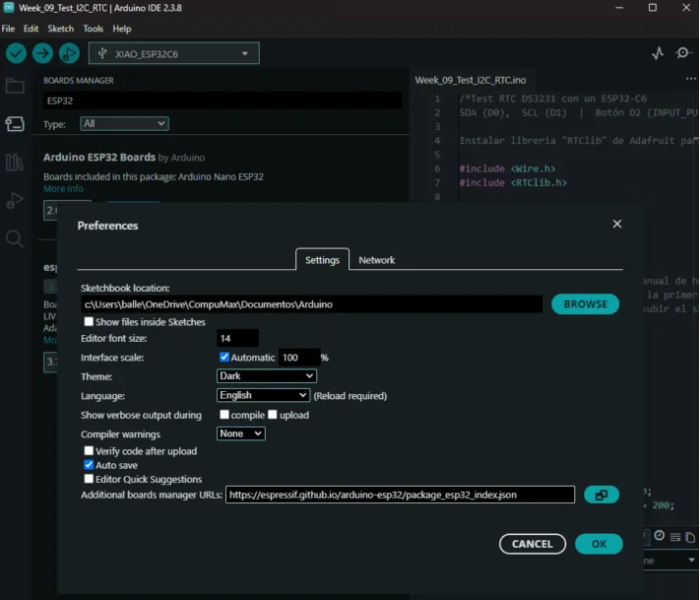This screenshot has width=700, height=600.
Task: Enable Editor Quick Suggestions checkbox
Action: (89, 479)
